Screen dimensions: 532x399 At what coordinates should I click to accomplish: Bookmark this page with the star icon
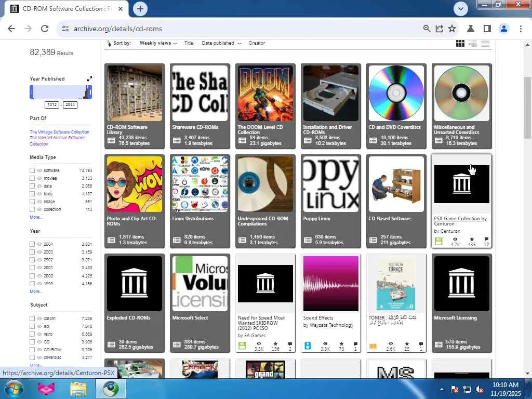452,29
